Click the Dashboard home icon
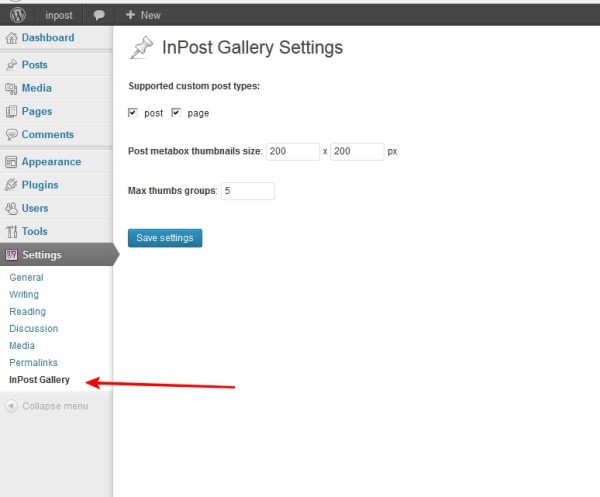 (x=12, y=38)
